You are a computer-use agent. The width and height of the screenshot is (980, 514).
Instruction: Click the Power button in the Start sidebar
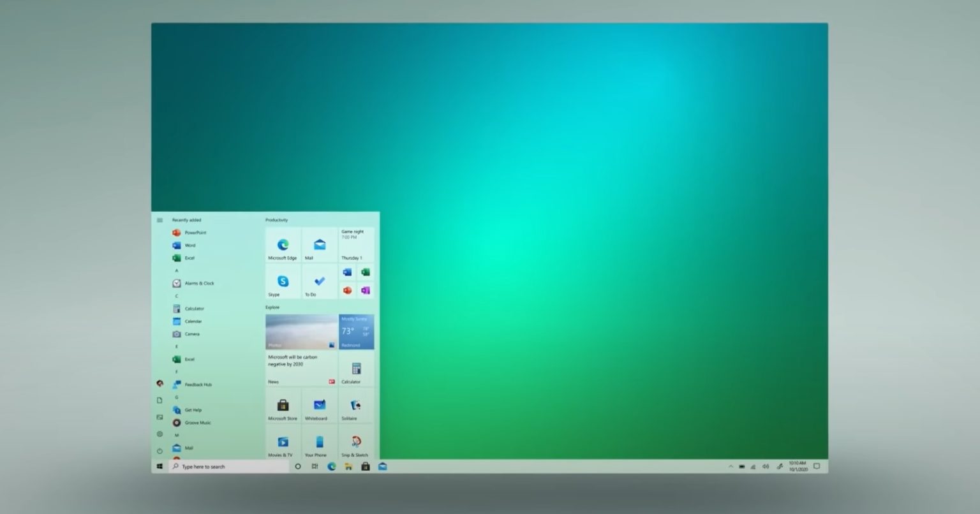[160, 451]
